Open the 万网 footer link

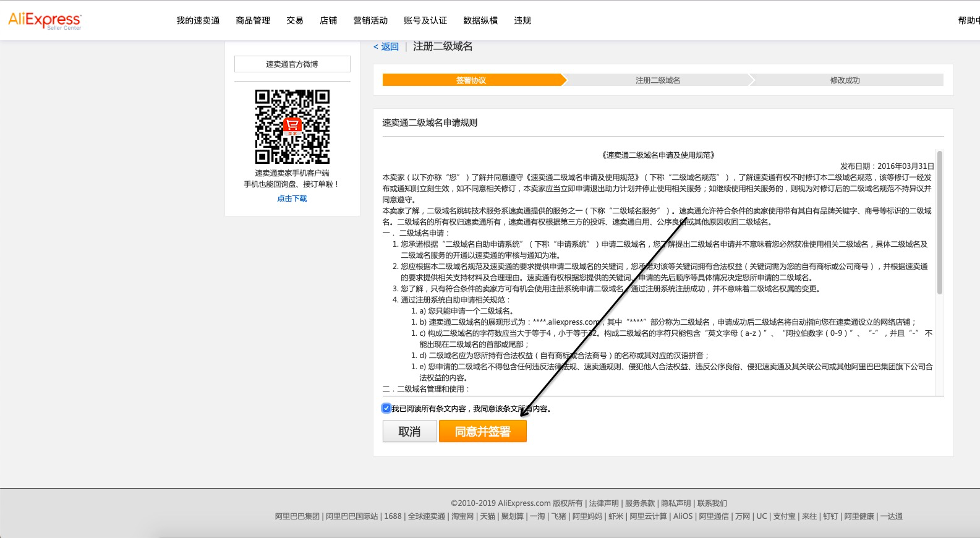[x=743, y=516]
